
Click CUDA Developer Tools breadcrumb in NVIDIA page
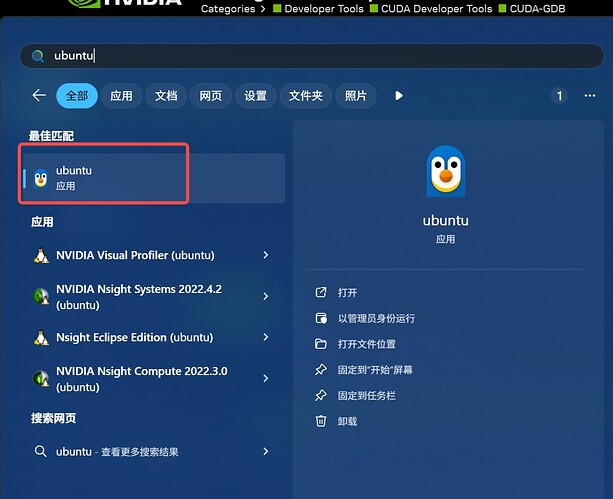pos(437,9)
